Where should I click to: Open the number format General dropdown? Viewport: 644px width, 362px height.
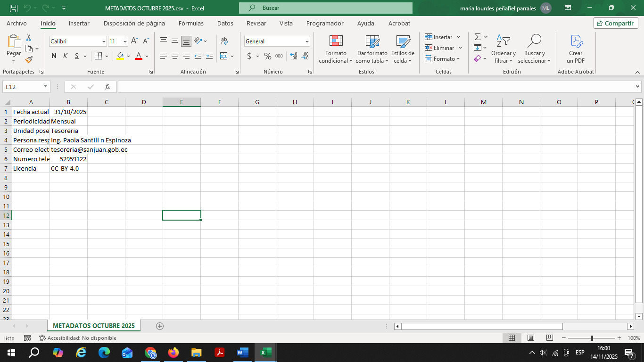tap(307, 41)
